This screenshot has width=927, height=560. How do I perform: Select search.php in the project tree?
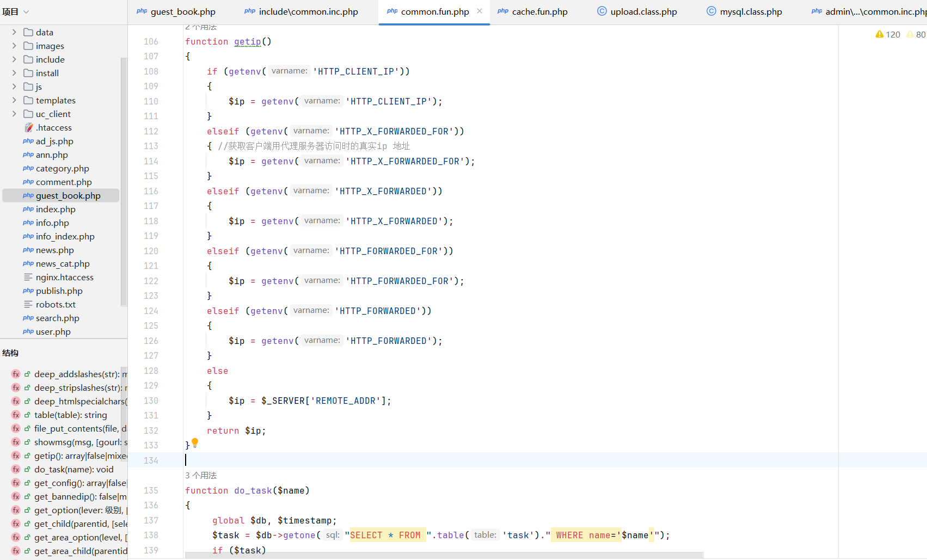pos(57,318)
